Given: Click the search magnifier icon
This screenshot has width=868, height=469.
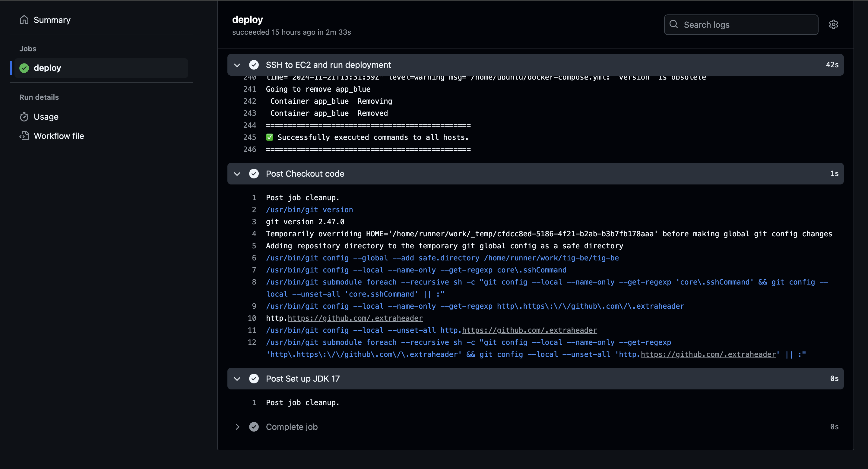Looking at the screenshot, I should pyautogui.click(x=673, y=25).
